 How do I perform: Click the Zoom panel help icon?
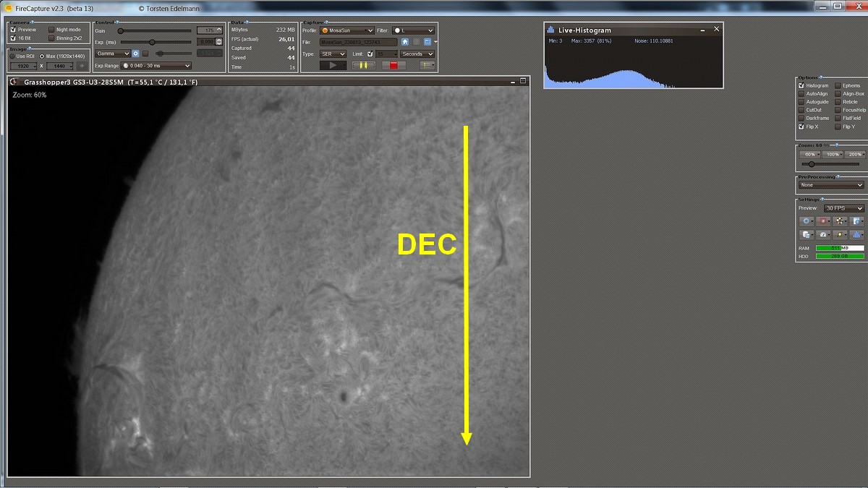(x=836, y=145)
